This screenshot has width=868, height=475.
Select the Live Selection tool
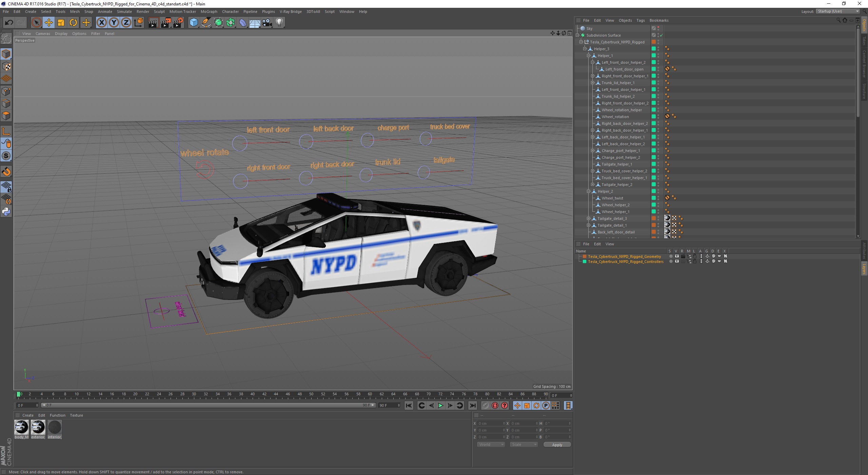(36, 23)
